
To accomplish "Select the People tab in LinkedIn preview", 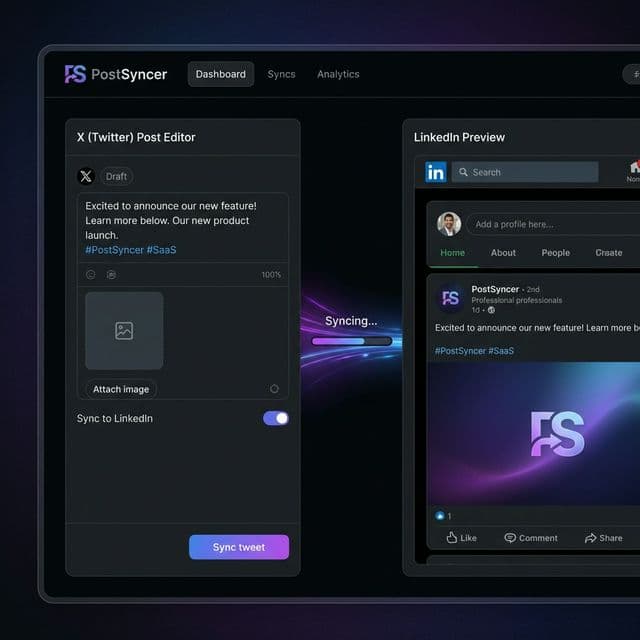I will (x=556, y=253).
